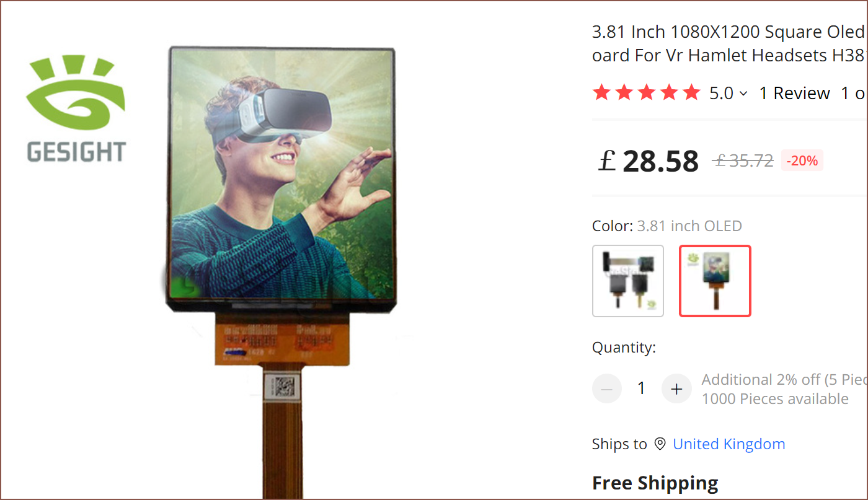Open the 1 Review link

point(795,93)
